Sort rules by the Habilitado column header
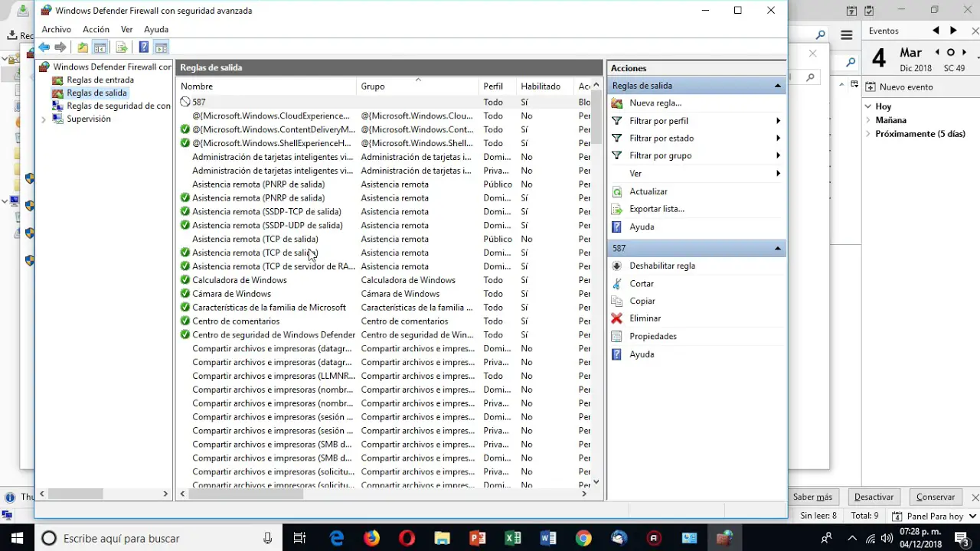Screen dimensions: 980x551 pos(546,86)
